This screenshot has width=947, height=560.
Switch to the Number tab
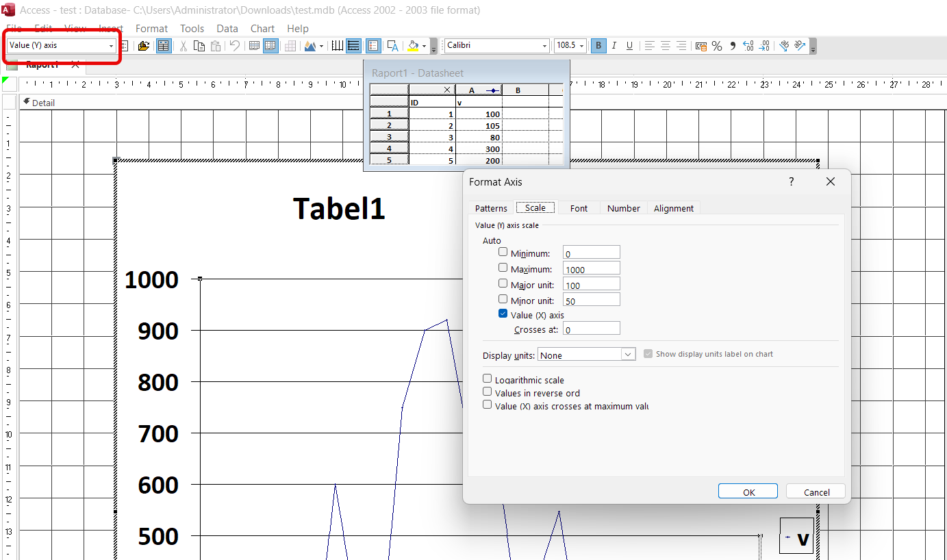point(624,208)
